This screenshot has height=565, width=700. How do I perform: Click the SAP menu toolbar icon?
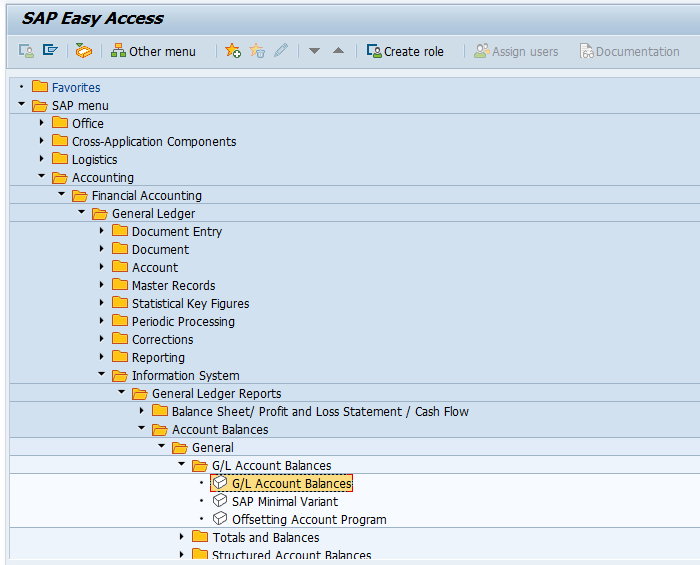50,50
